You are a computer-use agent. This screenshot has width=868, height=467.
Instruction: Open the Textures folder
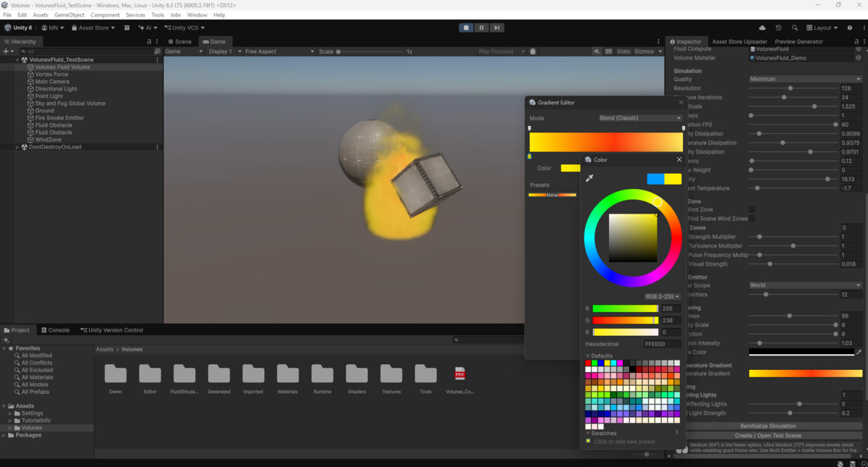391,379
